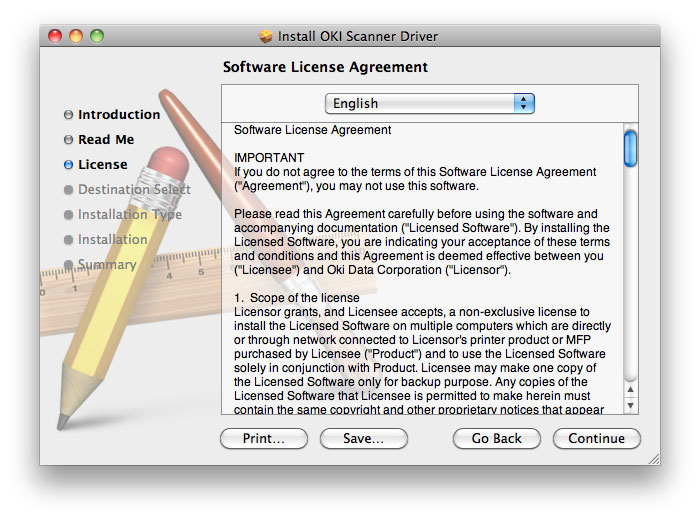Viewport: 700px width, 520px height.
Task: Click the Continue button
Action: point(596,438)
